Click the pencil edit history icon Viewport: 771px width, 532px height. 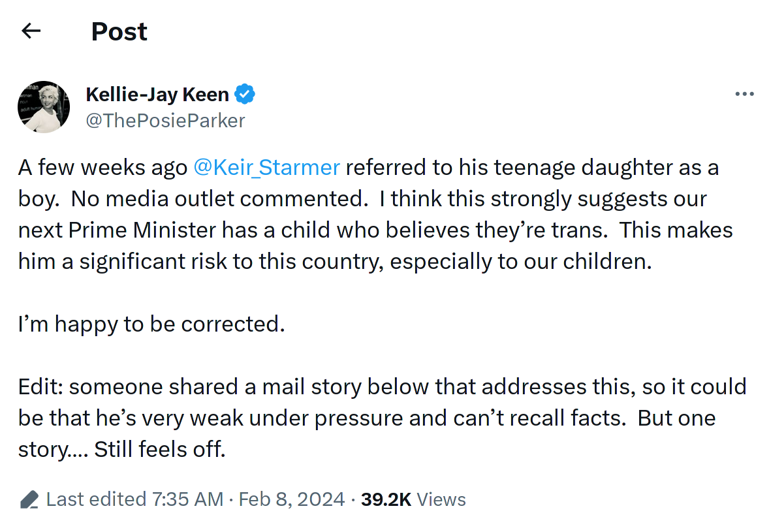pyautogui.click(x=29, y=499)
